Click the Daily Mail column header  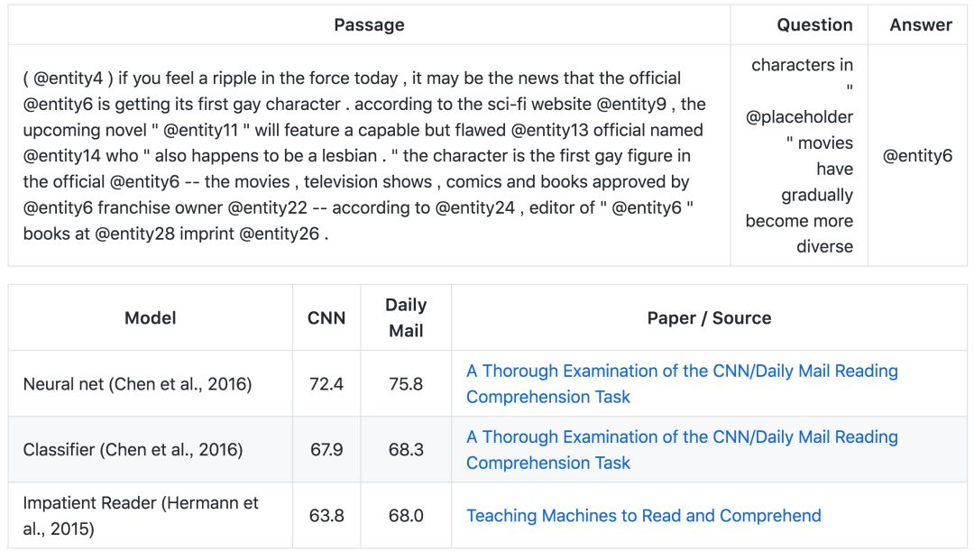(406, 317)
